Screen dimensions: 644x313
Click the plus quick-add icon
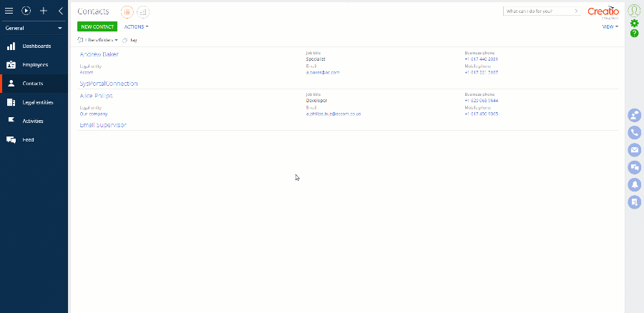tap(44, 11)
